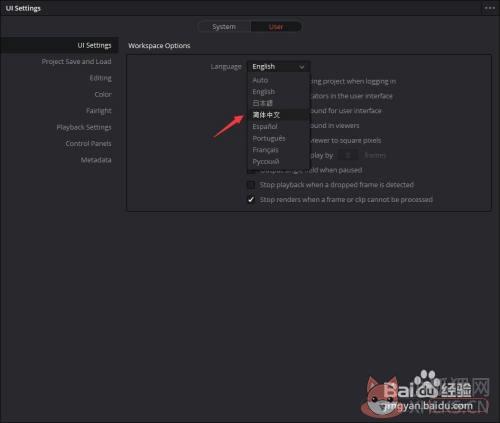Click the frames number input field
This screenshot has height=423, width=500.
tap(348, 155)
